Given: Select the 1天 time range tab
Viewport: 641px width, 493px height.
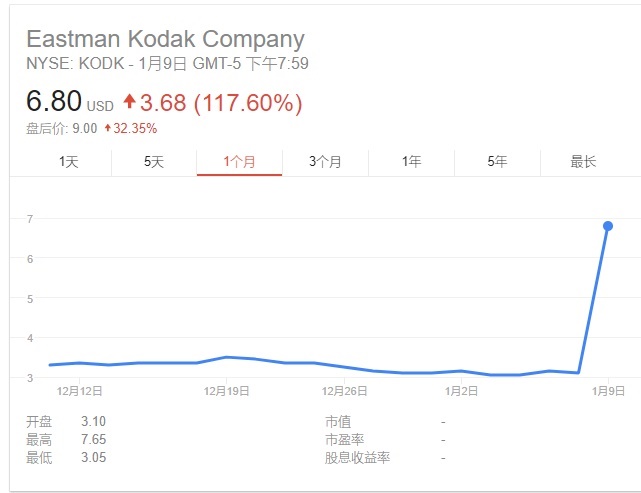Looking at the screenshot, I should (68, 162).
